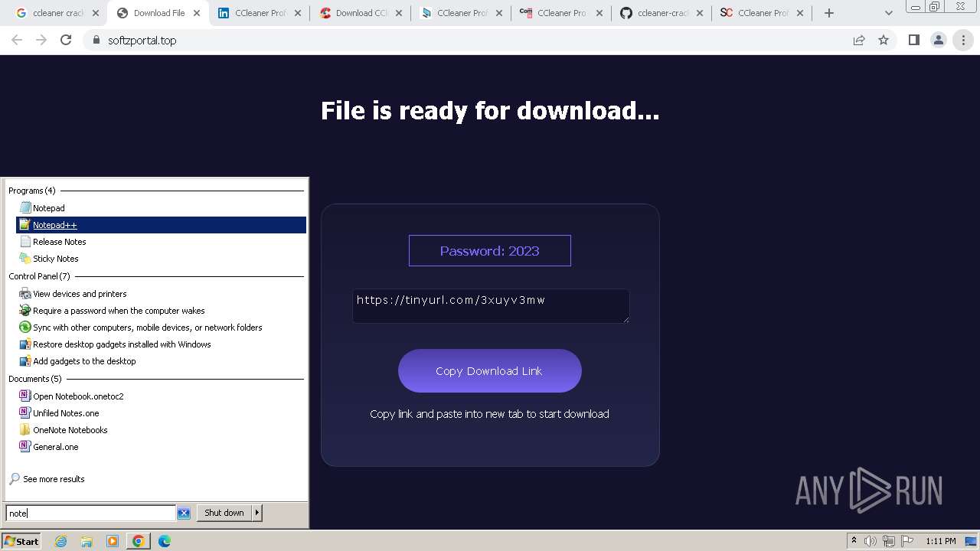The width and height of the screenshot is (980, 551).
Task: Bookmark this page with star icon
Action: pyautogui.click(x=884, y=41)
